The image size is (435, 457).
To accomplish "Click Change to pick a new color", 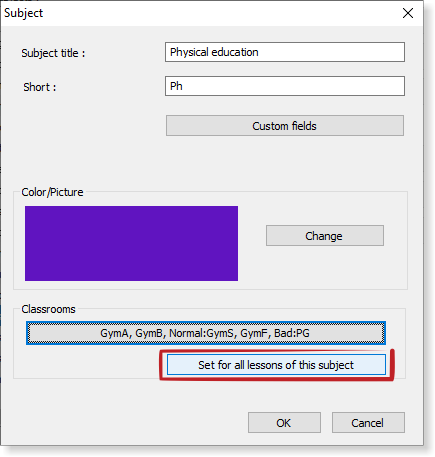I will click(x=325, y=236).
